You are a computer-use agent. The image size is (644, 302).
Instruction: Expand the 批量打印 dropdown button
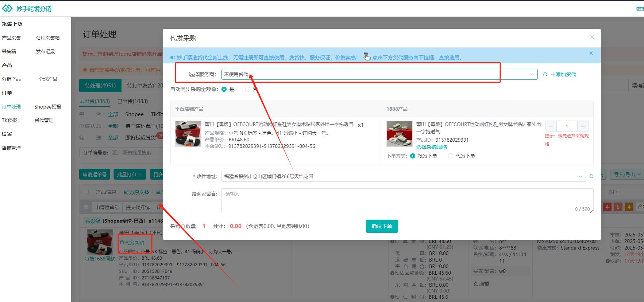[130, 174]
